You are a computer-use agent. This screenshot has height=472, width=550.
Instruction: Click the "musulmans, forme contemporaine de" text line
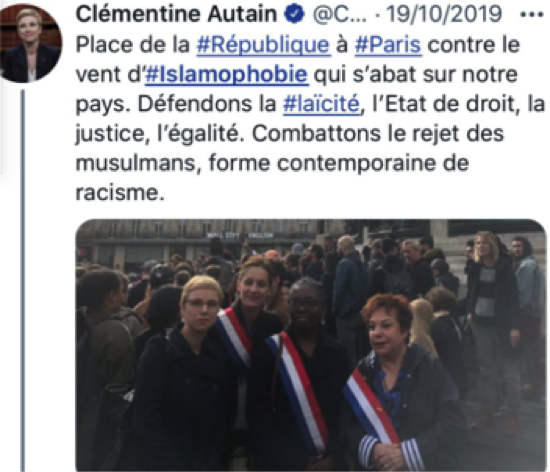tap(272, 163)
